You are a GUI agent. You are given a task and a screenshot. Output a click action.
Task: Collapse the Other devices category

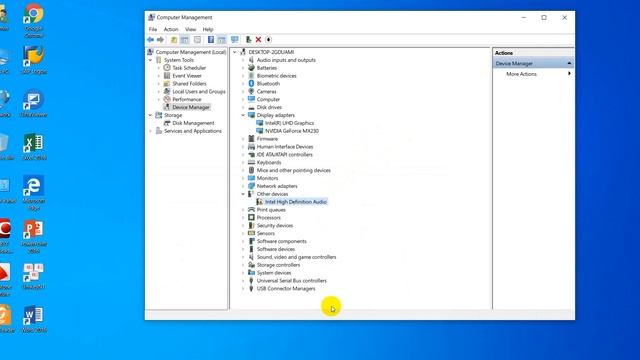(243, 194)
